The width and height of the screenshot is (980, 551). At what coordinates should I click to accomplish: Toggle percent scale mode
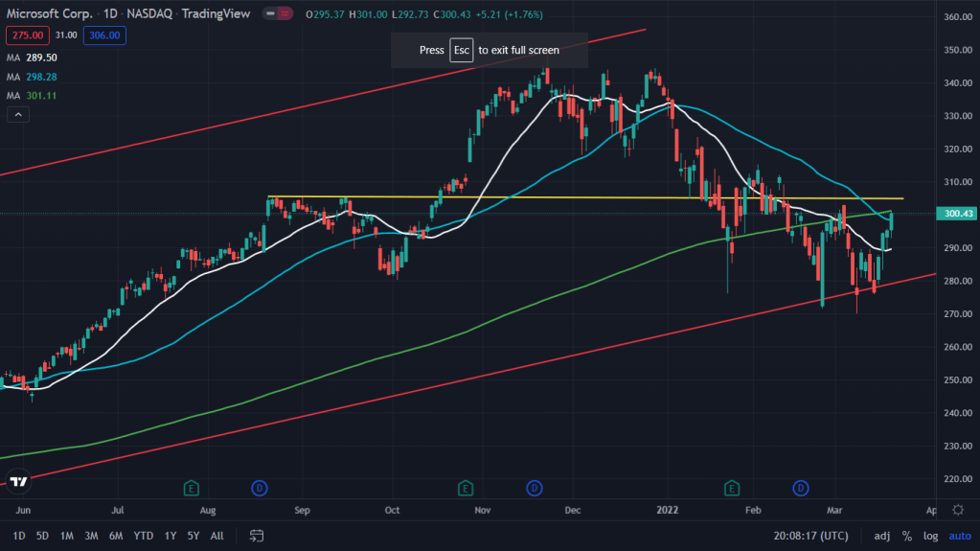[x=906, y=535]
